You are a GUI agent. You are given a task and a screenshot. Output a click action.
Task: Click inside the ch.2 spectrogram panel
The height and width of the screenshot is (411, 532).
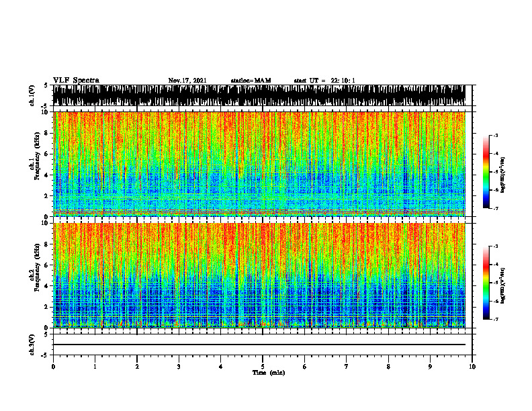(x=259, y=275)
